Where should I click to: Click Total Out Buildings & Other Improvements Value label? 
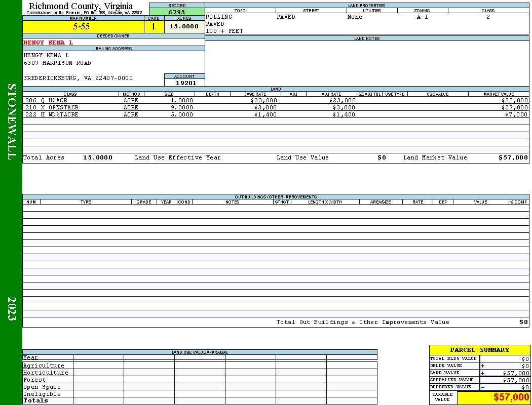click(363, 322)
